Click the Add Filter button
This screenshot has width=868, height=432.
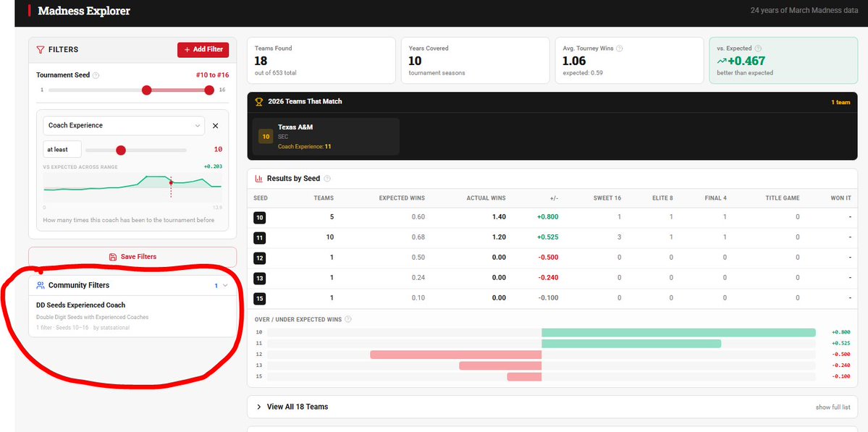point(203,49)
